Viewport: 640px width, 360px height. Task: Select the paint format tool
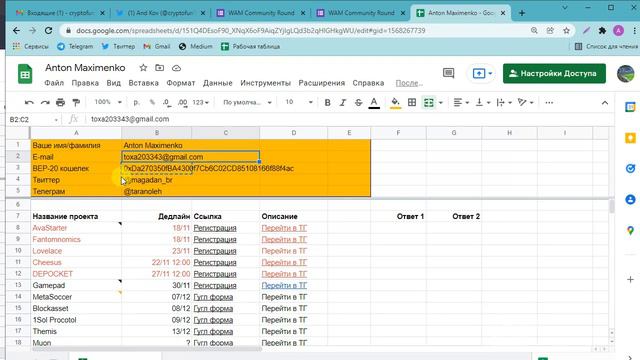[x=76, y=102]
